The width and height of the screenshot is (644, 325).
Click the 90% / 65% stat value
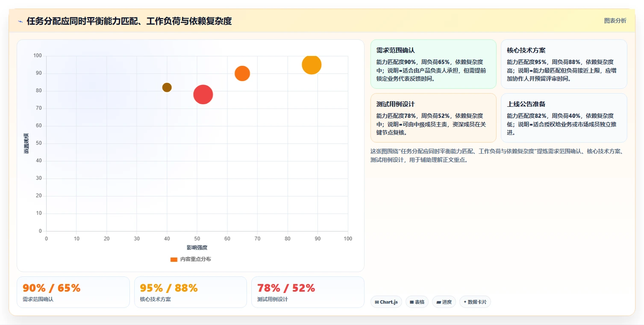pos(52,288)
